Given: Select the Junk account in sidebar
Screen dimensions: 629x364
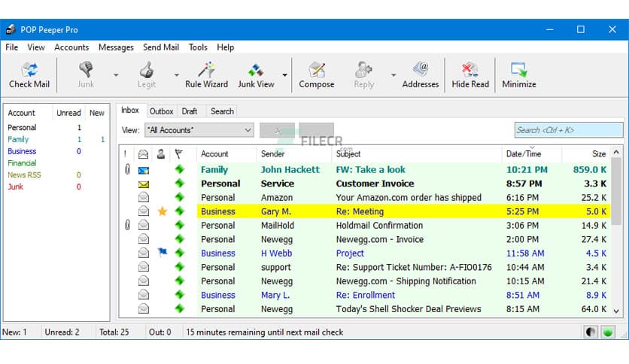Looking at the screenshot, I should click(15, 187).
